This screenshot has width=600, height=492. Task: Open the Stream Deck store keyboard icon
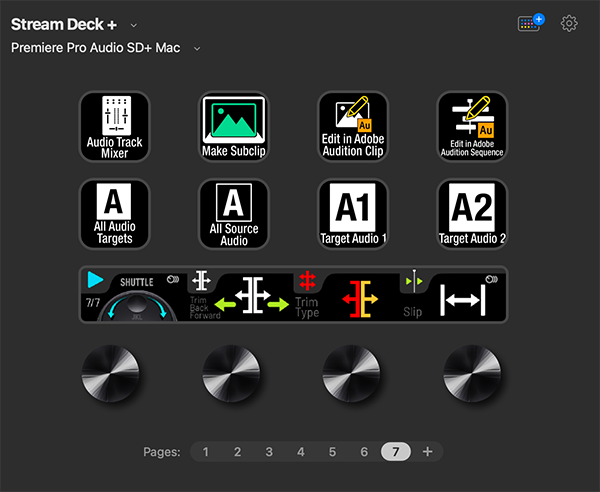tap(531, 23)
